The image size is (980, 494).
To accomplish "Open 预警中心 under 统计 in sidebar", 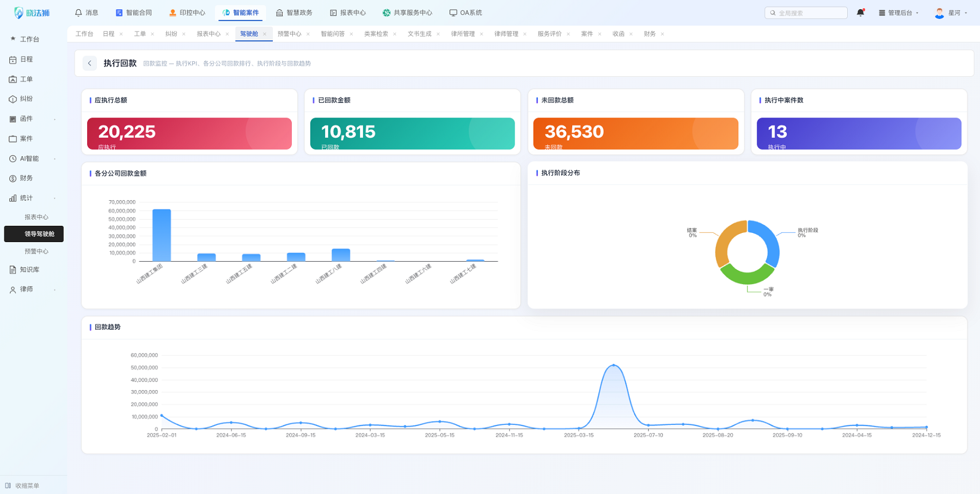I will tap(36, 251).
